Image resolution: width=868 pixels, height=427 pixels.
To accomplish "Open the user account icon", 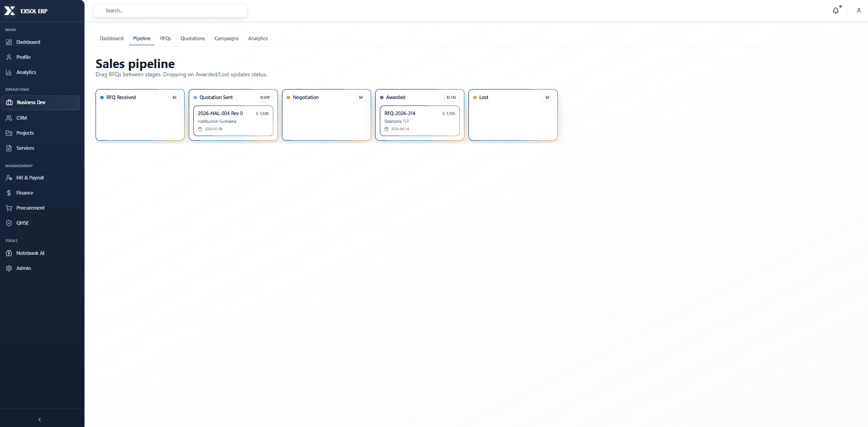I will (x=858, y=11).
